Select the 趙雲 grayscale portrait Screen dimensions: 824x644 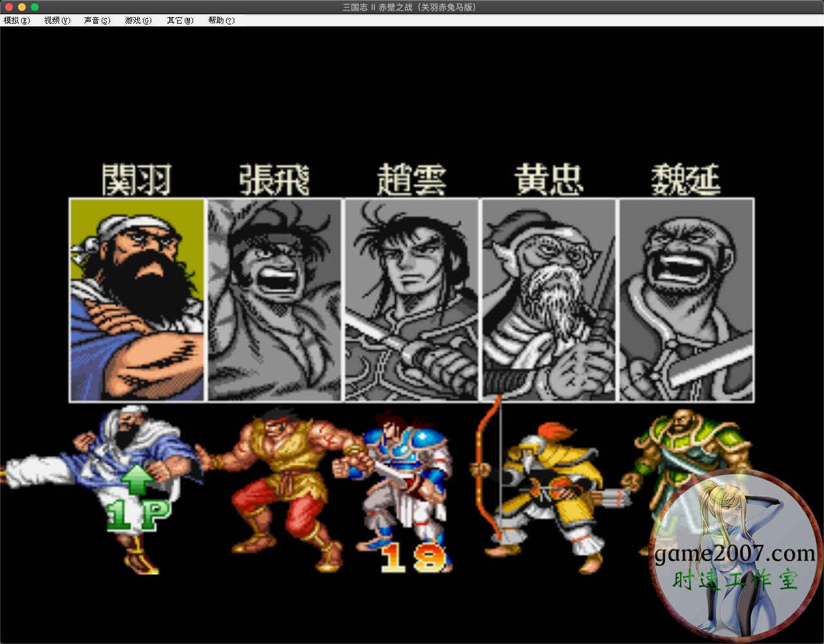coord(412,300)
